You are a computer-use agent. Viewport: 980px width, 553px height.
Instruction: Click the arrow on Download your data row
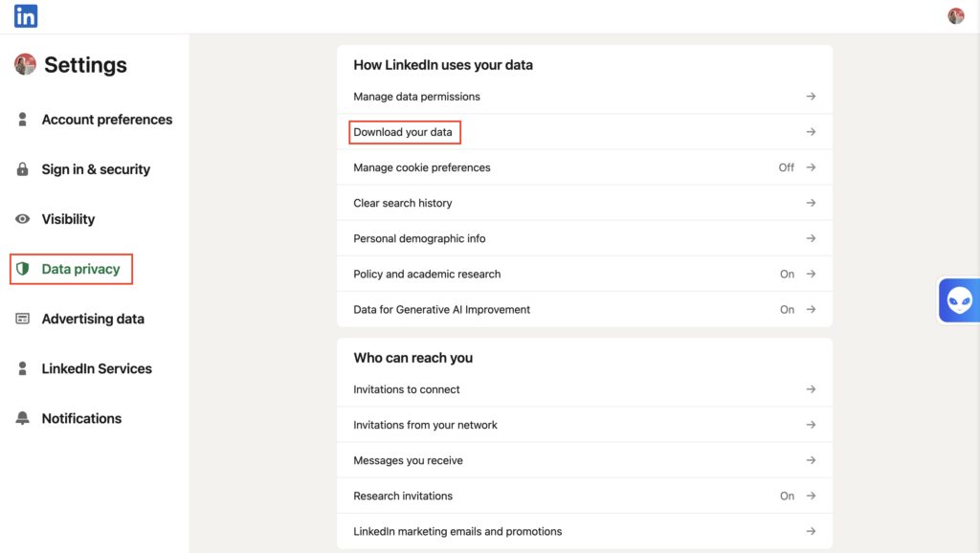[x=811, y=132]
